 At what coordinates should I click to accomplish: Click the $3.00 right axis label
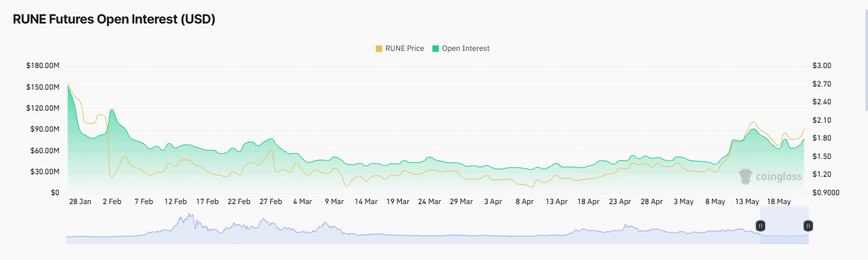tap(822, 66)
